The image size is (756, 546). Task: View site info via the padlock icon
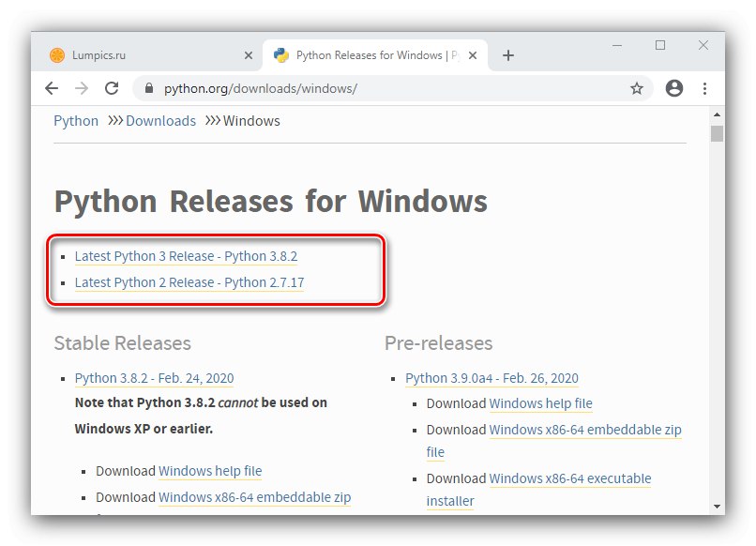[149, 88]
